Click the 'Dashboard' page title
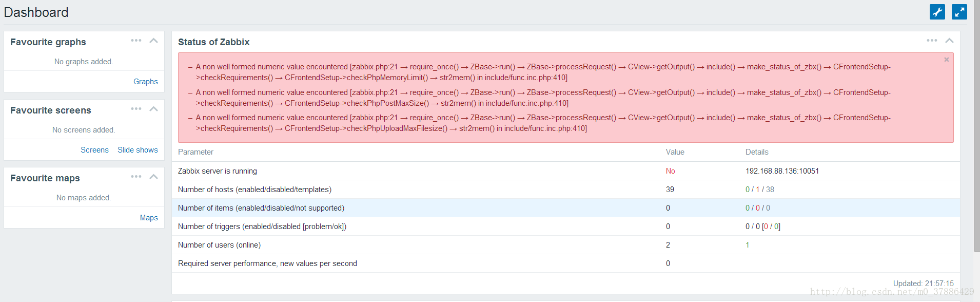The height and width of the screenshot is (302, 980). (x=36, y=12)
